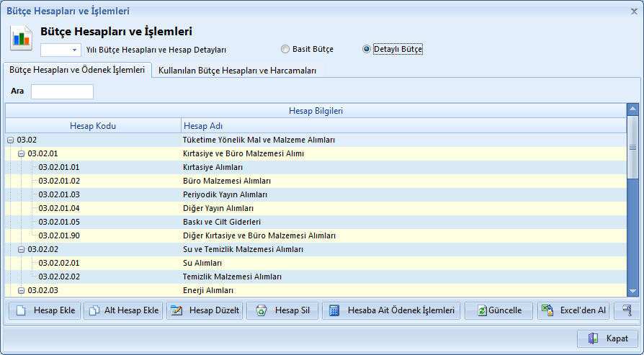Click the calculator icon for Ödenek İşlemleri
The height and width of the screenshot is (355, 644).
(x=334, y=311)
